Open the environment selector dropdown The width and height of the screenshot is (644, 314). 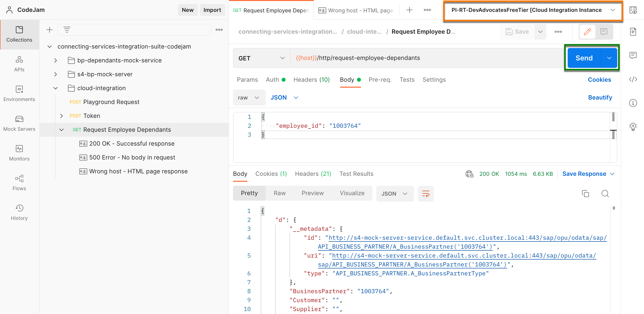(x=533, y=10)
